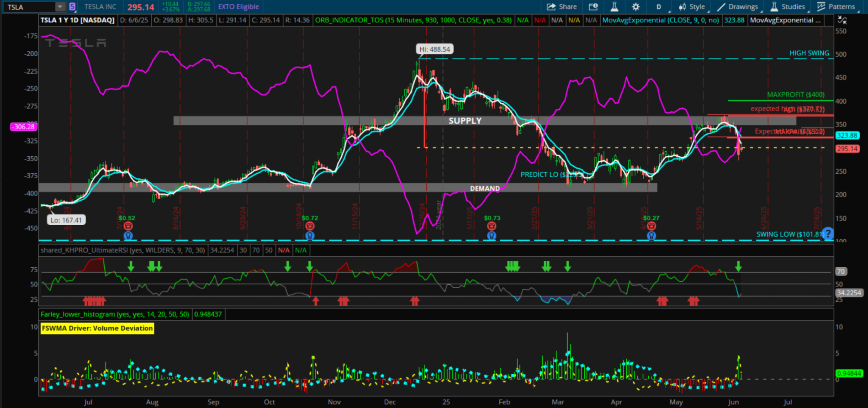Click the truncated MovAvgExponential ... label
The height and width of the screenshot is (408, 868).
pos(785,20)
